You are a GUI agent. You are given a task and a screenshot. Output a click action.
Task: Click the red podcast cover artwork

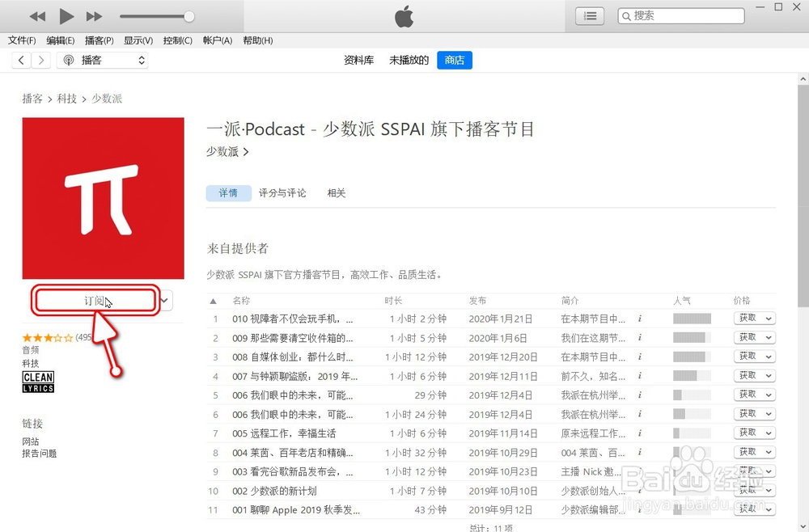pos(104,198)
